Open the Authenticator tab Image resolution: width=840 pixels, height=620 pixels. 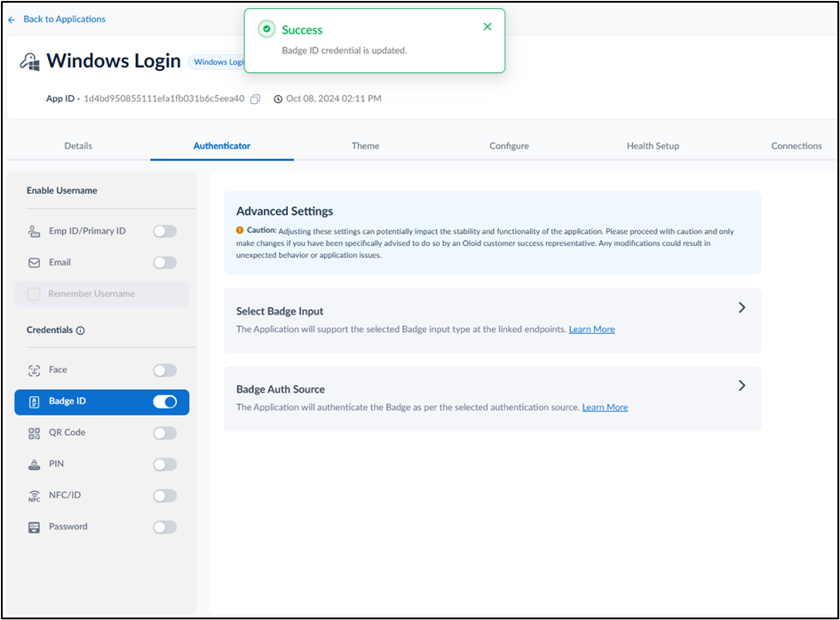222,146
